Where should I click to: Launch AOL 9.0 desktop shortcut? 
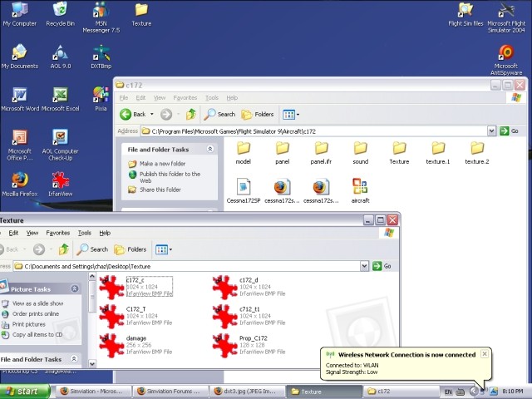(x=61, y=57)
